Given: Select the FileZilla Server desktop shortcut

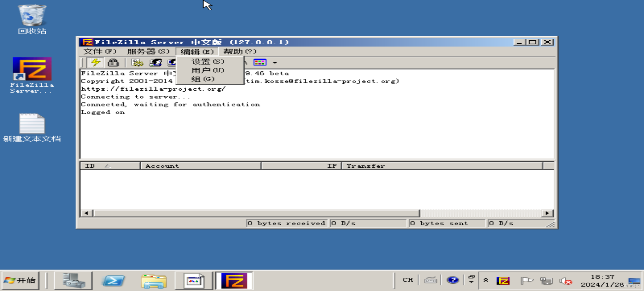Looking at the screenshot, I should 32,75.
